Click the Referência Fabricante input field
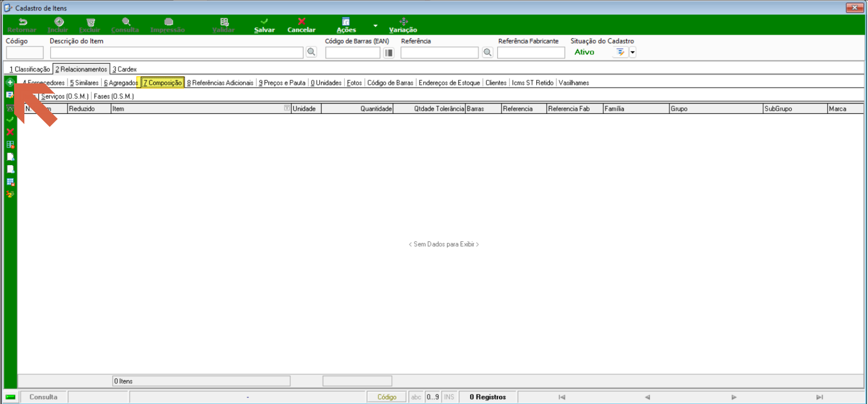868x404 pixels. point(531,52)
